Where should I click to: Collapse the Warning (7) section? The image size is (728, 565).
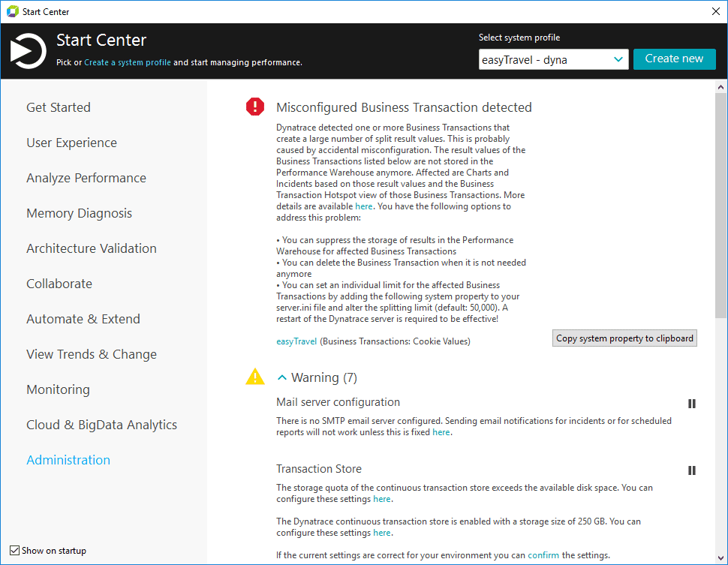[282, 377]
